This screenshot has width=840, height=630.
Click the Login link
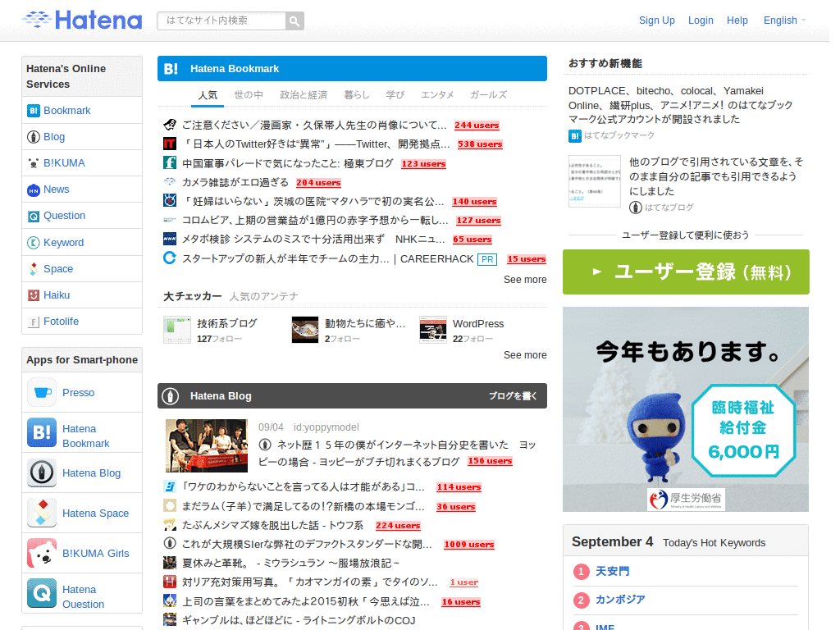point(701,21)
